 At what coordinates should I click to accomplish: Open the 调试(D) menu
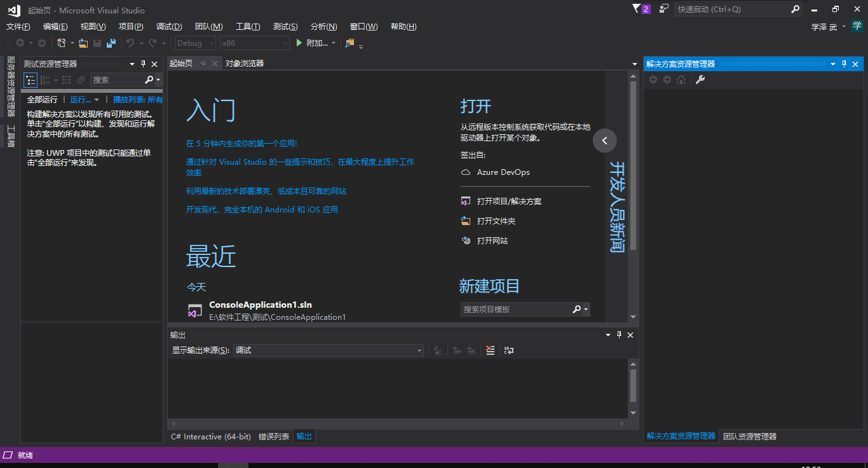[169, 27]
